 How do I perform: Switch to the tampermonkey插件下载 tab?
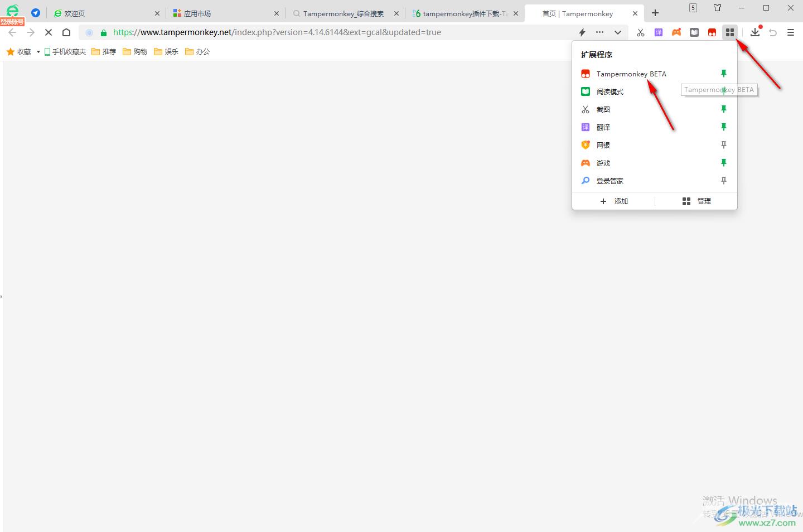pyautogui.click(x=466, y=13)
